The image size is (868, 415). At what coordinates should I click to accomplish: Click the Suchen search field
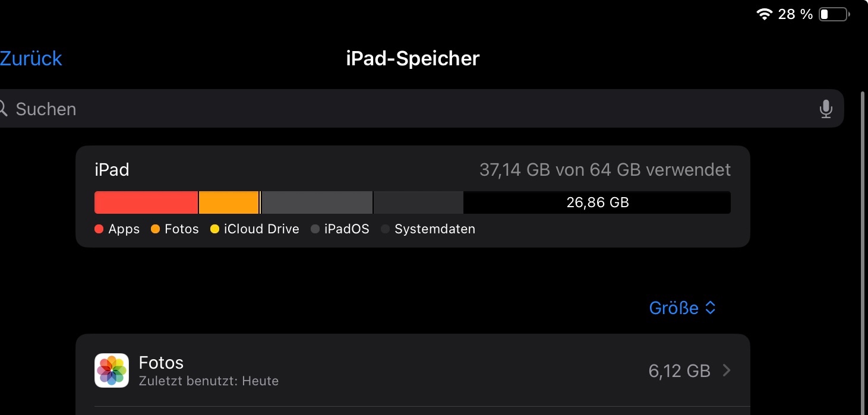click(x=416, y=109)
